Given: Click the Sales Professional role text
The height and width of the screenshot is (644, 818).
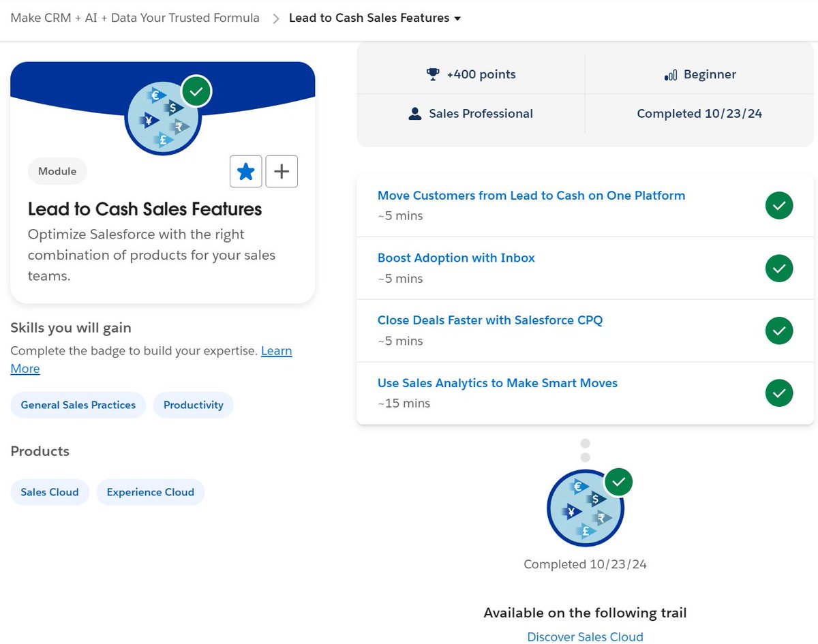Looking at the screenshot, I should click(x=481, y=114).
